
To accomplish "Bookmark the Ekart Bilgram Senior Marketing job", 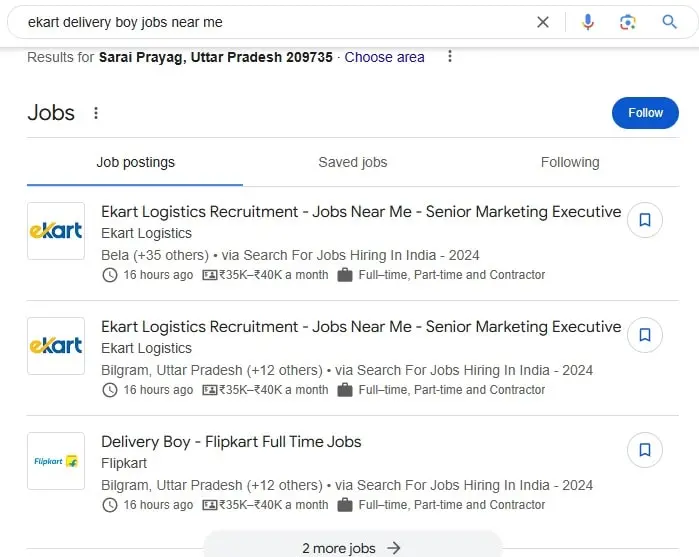I will click(645, 335).
